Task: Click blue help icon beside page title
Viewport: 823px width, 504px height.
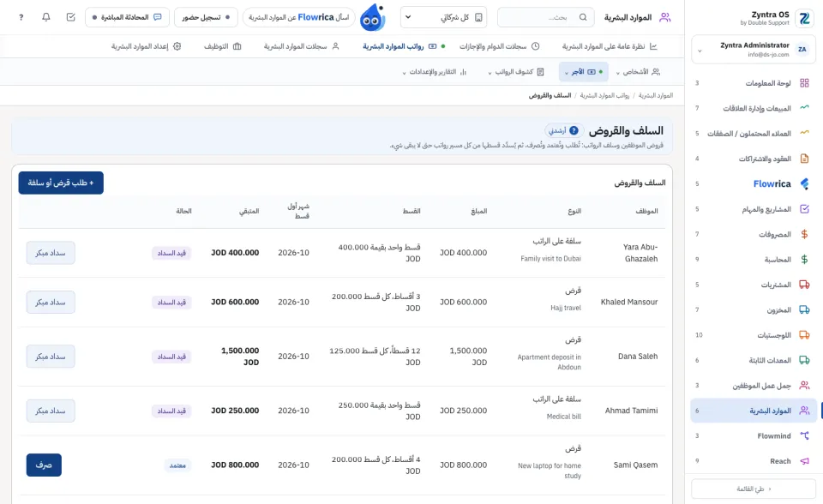Action: click(574, 131)
